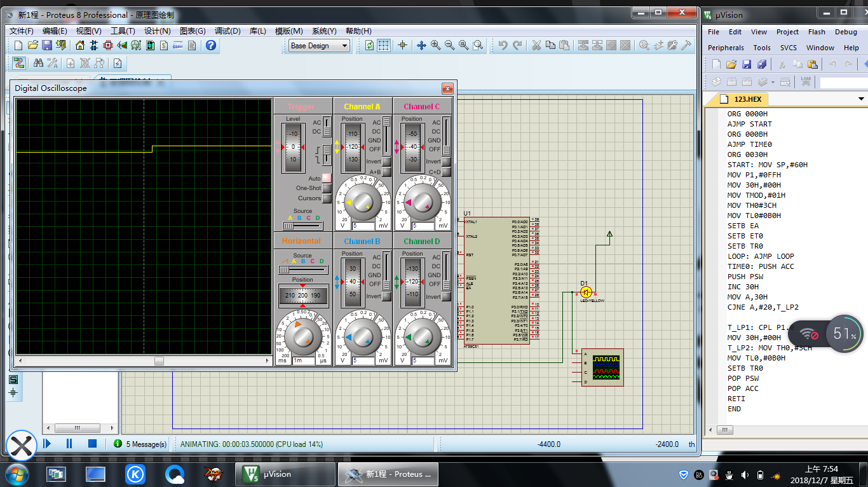Zoom in with the plus magnifier icon

pyautogui.click(x=435, y=45)
